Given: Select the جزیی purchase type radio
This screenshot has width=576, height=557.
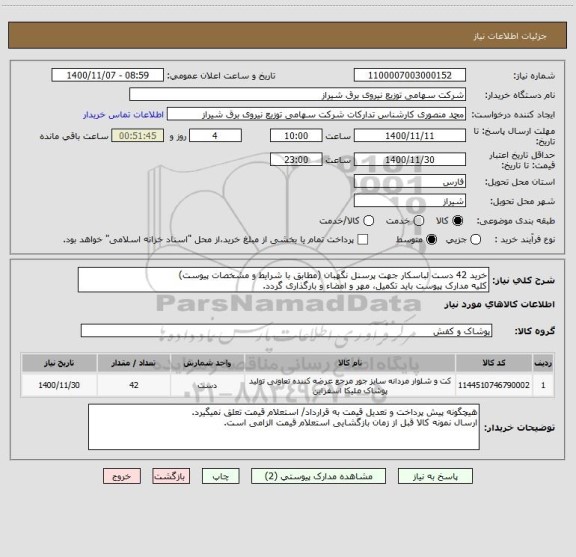Looking at the screenshot, I should point(475,240).
